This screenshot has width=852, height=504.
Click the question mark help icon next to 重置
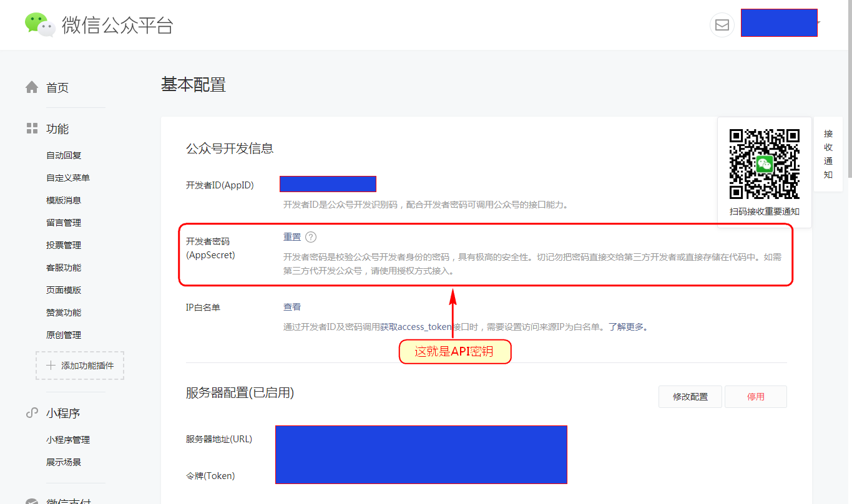tap(311, 237)
